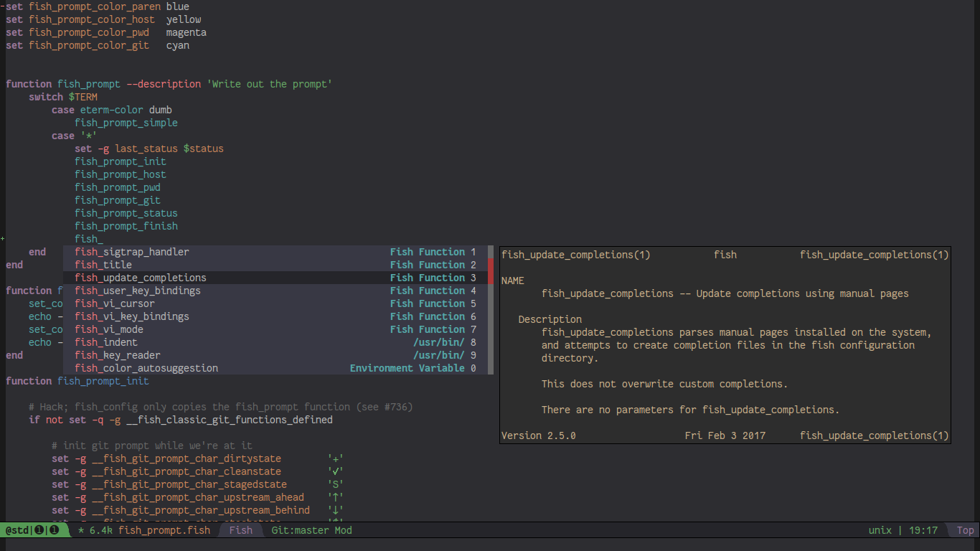Click '# init git prompt' comment
Viewport: 980px width, 551px height.
point(152,446)
